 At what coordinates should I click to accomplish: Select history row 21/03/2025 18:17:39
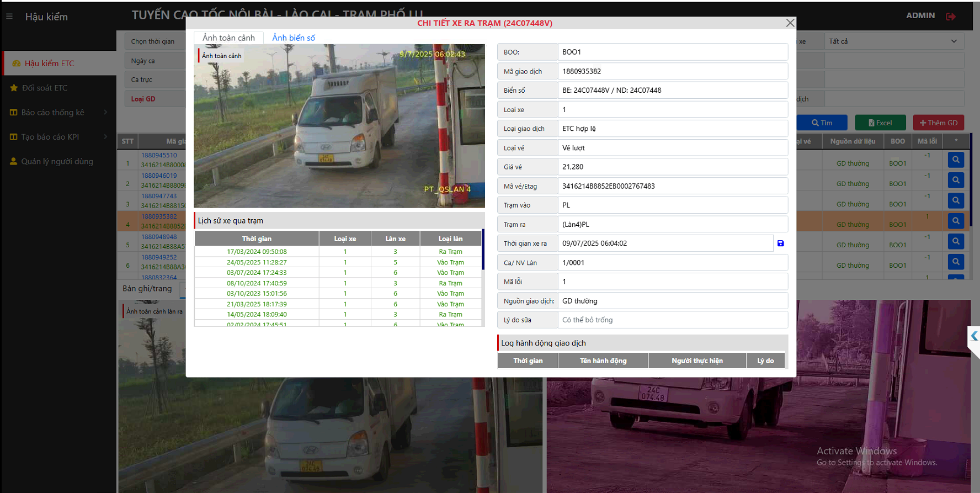[x=338, y=304]
